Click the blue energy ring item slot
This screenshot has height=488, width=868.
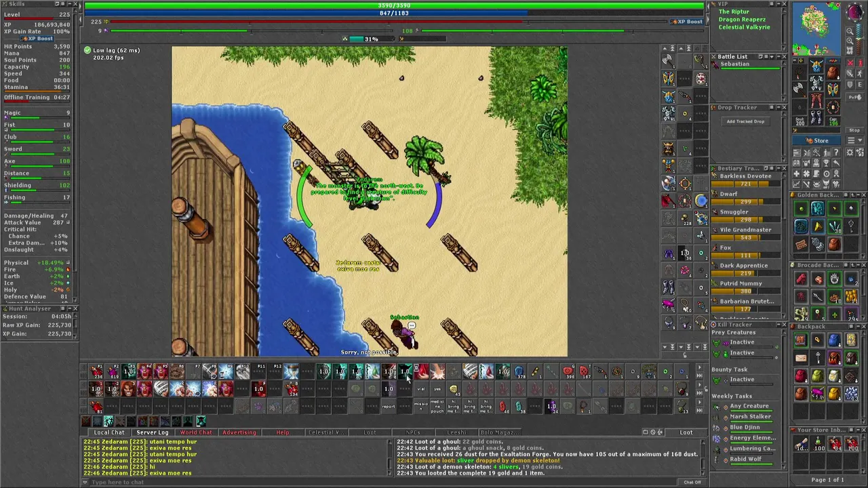[x=701, y=200]
